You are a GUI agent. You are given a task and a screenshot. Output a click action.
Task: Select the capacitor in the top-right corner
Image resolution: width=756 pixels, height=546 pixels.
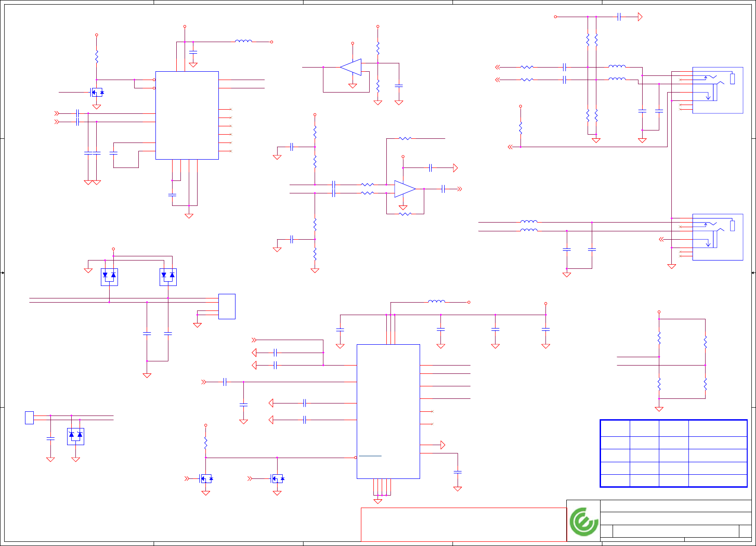click(x=619, y=17)
